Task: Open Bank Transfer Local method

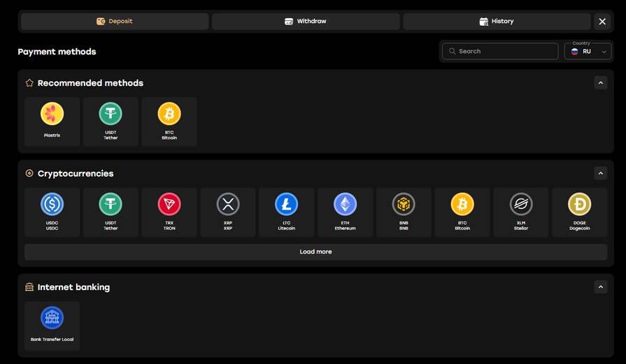Action: pyautogui.click(x=52, y=326)
